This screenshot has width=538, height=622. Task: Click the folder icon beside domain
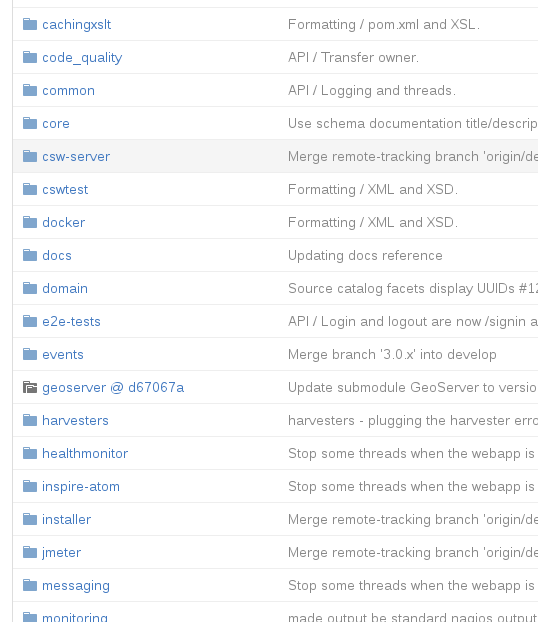[x=30, y=288]
